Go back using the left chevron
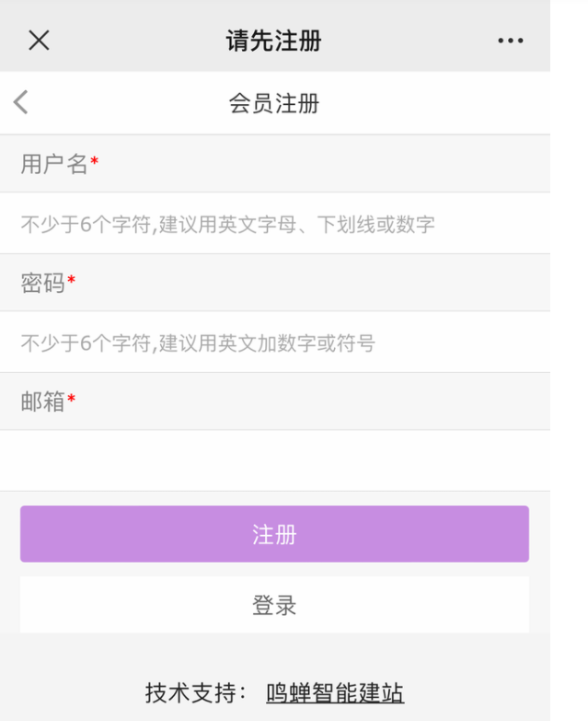The height and width of the screenshot is (721, 588). [x=20, y=102]
